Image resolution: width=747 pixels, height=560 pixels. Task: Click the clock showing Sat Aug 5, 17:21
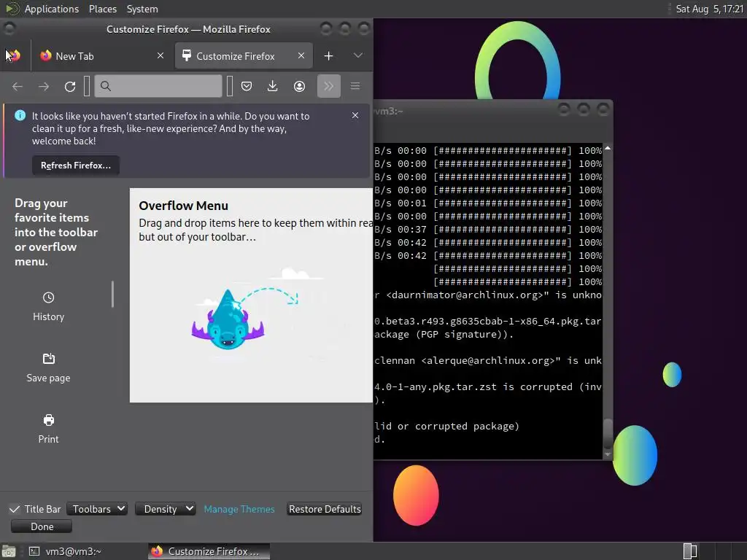709,9
